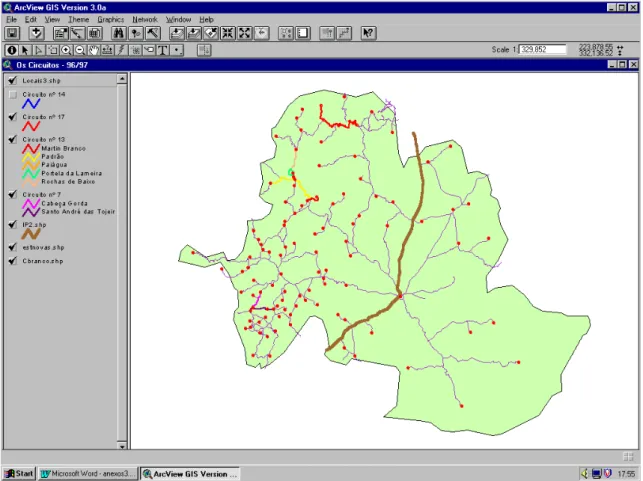Click the Add Theme toolbar button
Screen dimensions: 643x481
tap(36, 33)
